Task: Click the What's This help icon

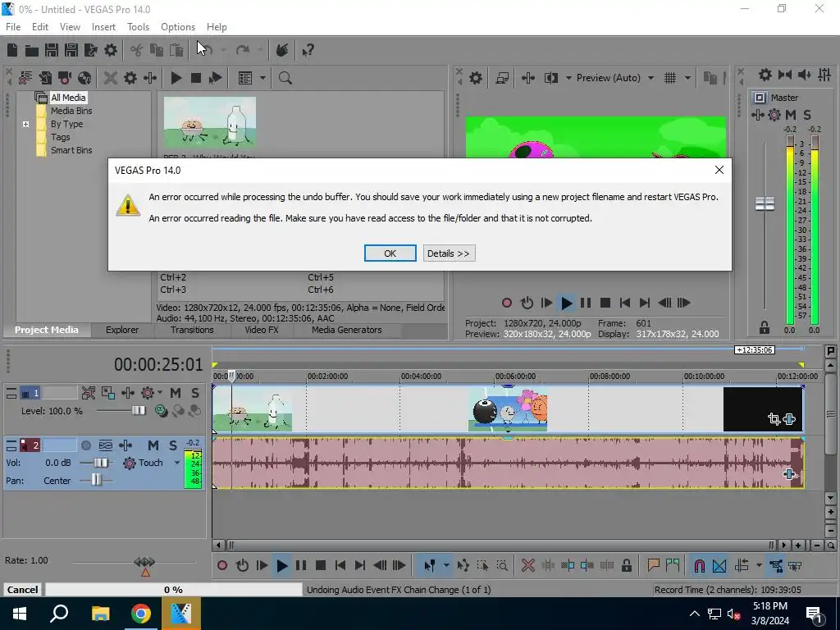Action: tap(308, 50)
